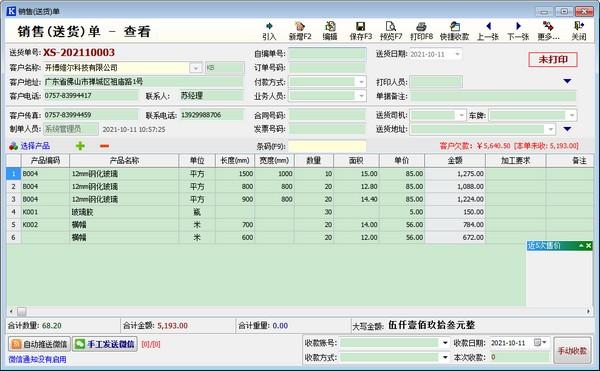Click the 未打印 status stamp
600x371 pixels.
553,60
